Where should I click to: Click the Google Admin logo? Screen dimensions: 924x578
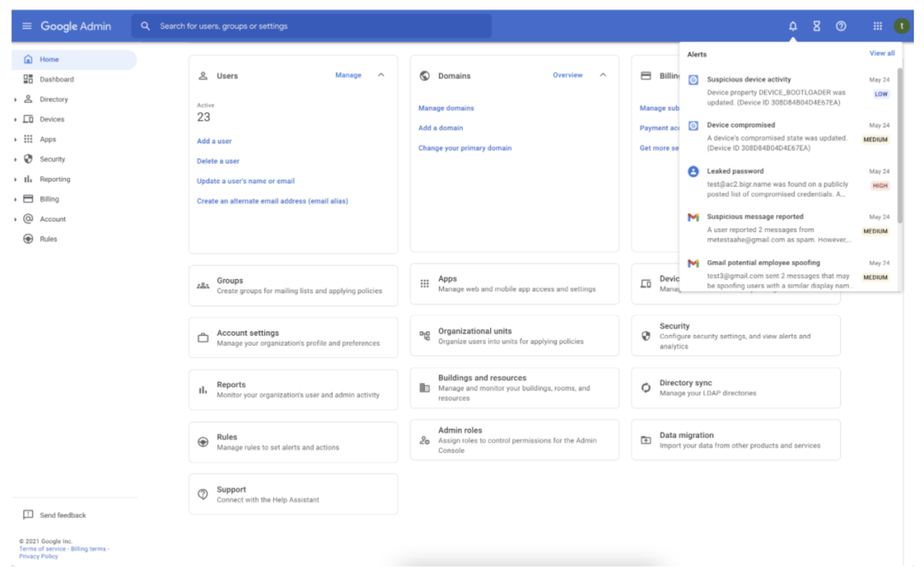point(75,26)
